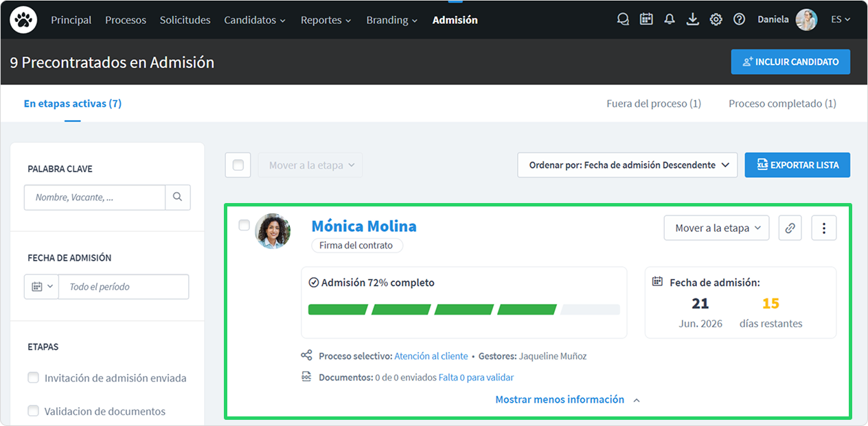Screen dimensions: 868x426
Task: Click the INCLUIR CANDIDATO button
Action: 790,62
